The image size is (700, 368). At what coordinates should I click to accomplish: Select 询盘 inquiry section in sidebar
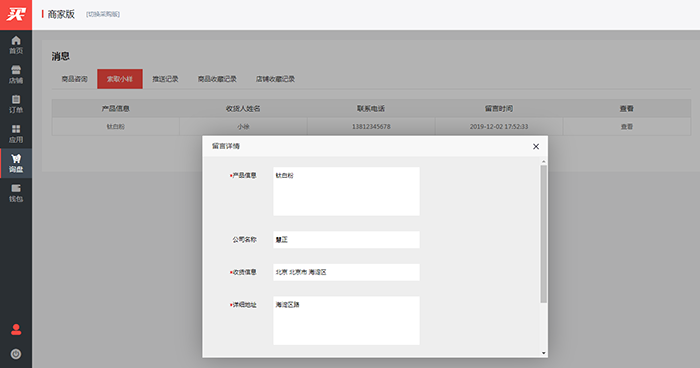[16, 163]
